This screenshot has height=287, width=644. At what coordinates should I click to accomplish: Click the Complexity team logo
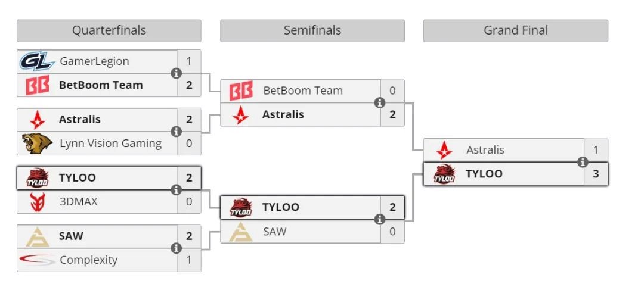pos(38,260)
